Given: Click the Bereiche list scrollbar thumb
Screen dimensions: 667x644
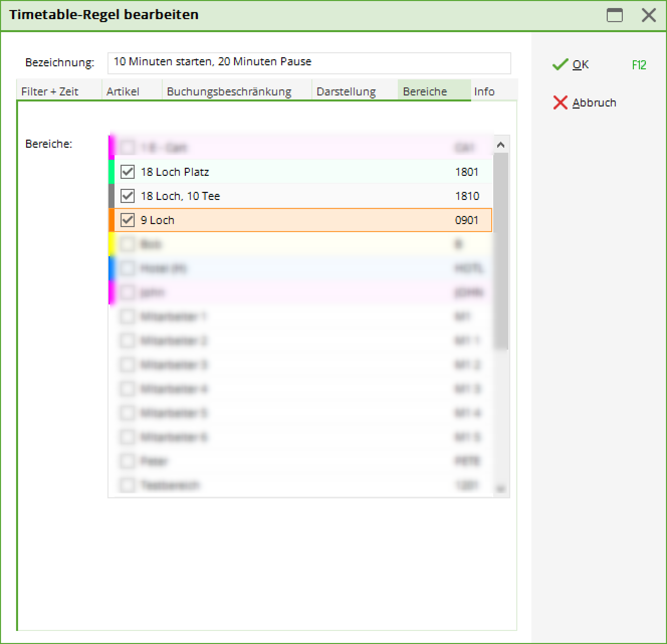Looking at the screenshot, I should coord(501,251).
